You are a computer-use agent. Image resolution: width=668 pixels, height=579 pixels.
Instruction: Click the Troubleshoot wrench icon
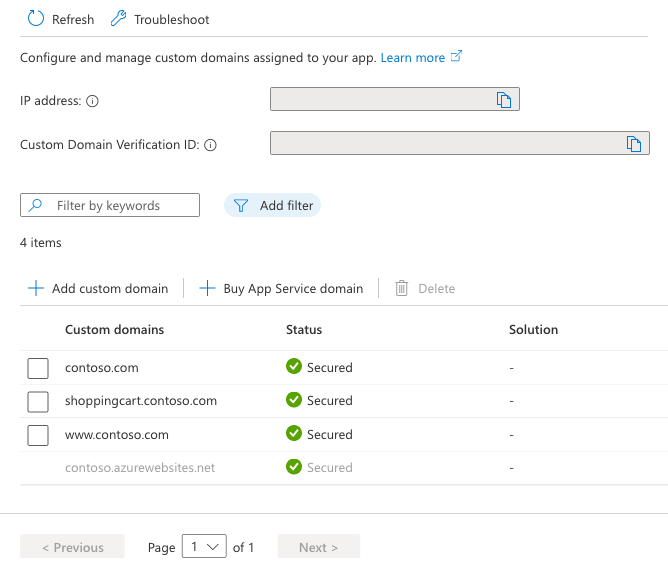coord(118,19)
